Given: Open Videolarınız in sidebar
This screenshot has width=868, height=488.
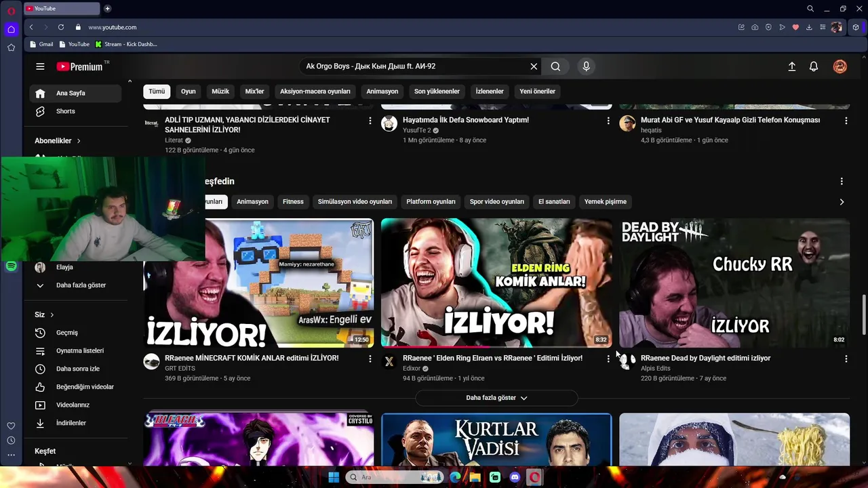Looking at the screenshot, I should (75, 405).
